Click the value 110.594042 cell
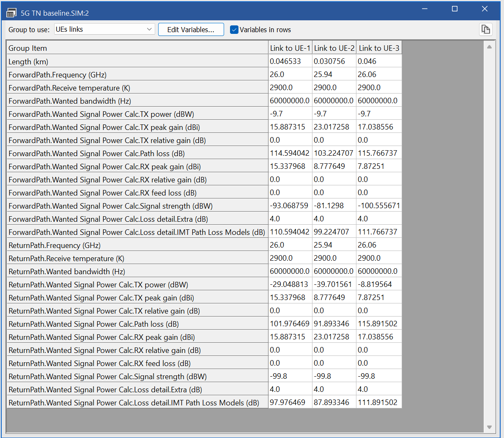504x438 pixels. coord(290,232)
